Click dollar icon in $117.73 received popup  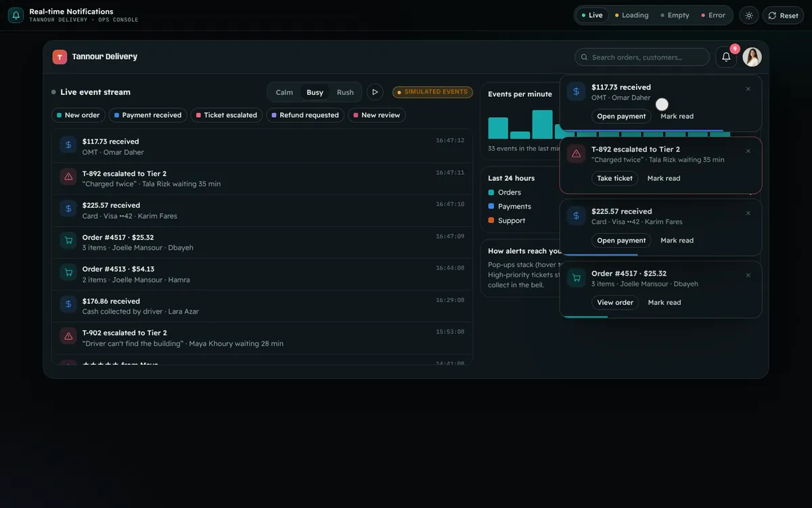(x=576, y=91)
